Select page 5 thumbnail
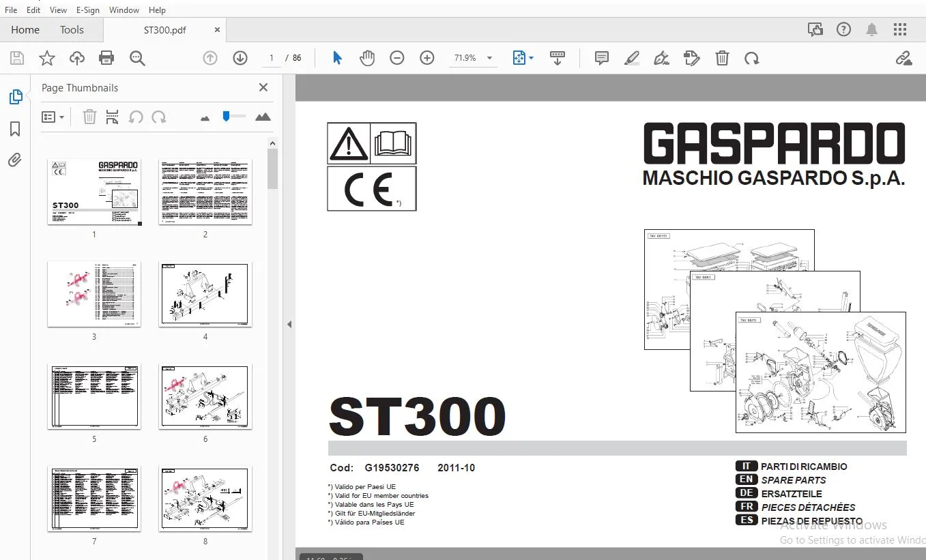 (x=94, y=397)
